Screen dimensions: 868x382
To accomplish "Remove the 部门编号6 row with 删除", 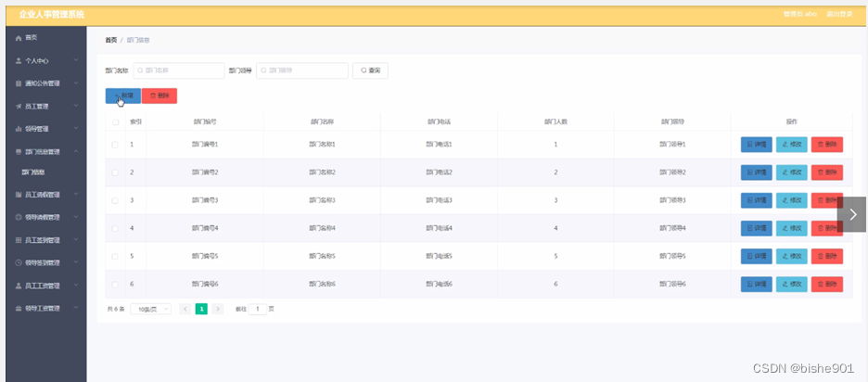I will 827,284.
